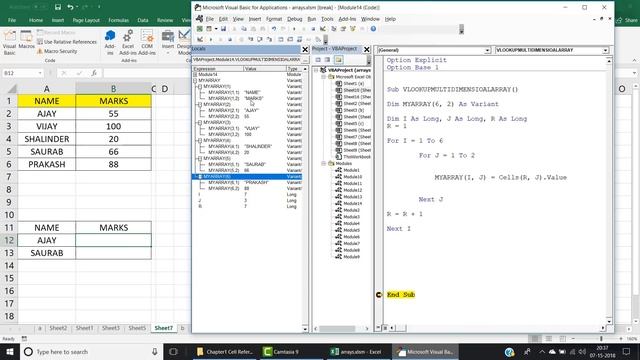The height and width of the screenshot is (360, 640).
Task: Close the Locals window pane
Action: coord(305,49)
